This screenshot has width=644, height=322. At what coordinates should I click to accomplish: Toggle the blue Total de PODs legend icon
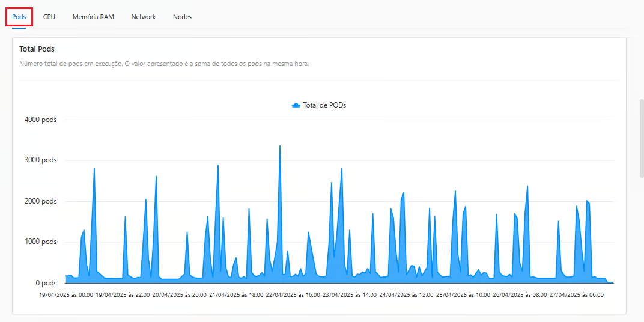pyautogui.click(x=296, y=105)
